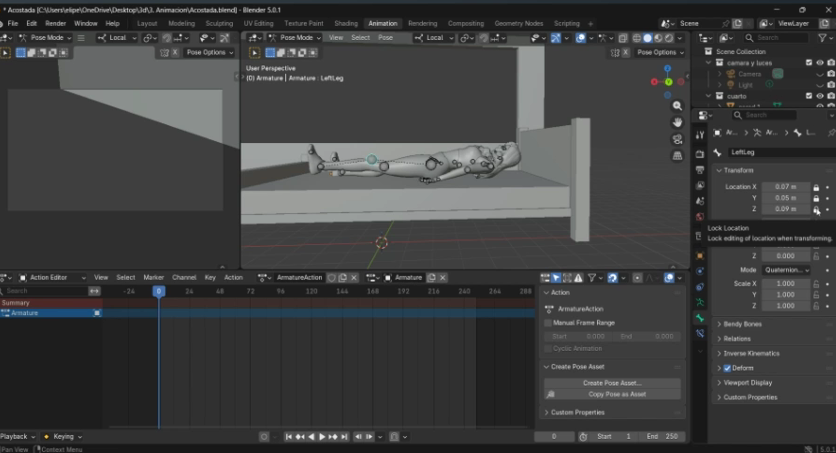Image resolution: width=836 pixels, height=453 pixels.
Task: Jump to the timeline's first frame
Action: click(289, 437)
